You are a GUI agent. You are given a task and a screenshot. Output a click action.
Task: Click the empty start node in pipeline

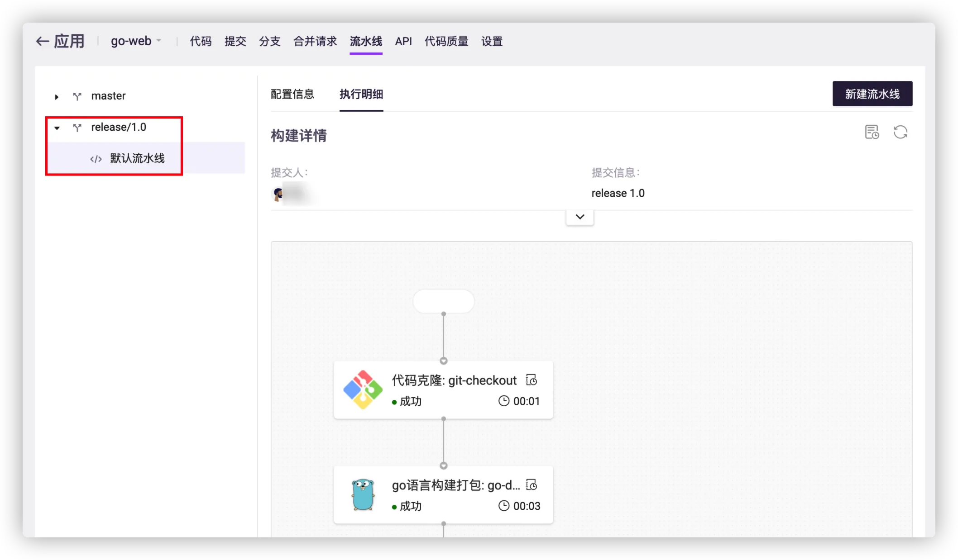(x=443, y=301)
